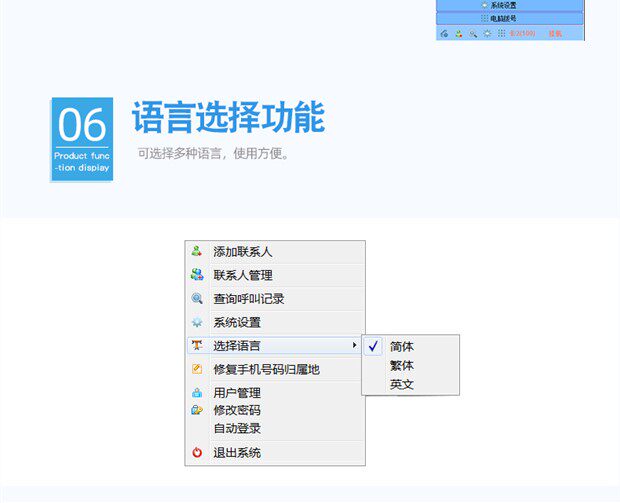The image size is (620, 503).
Task: Click the dial pad icon in top panel toolbar
Action: point(501,34)
